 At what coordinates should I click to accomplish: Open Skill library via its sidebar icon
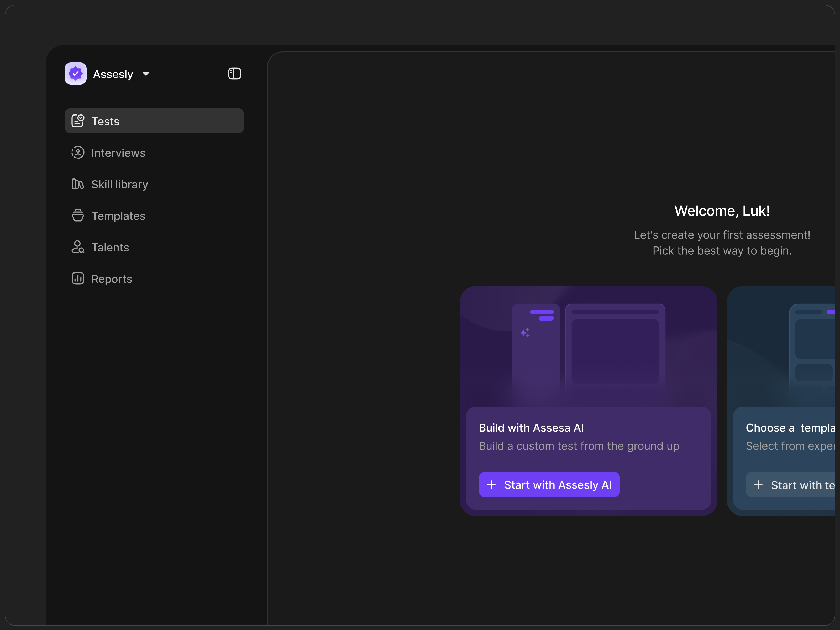pos(78,184)
